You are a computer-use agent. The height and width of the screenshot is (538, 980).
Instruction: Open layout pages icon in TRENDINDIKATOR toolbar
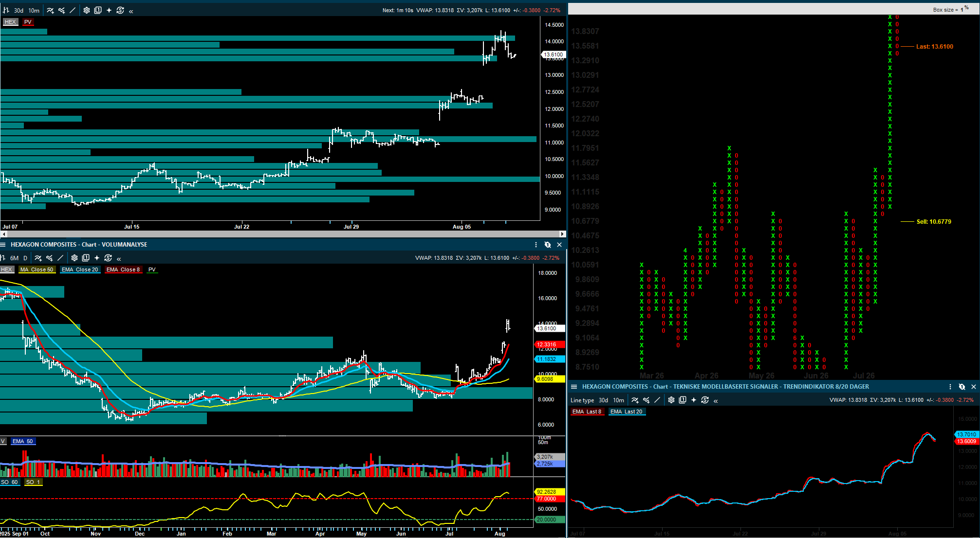click(683, 400)
